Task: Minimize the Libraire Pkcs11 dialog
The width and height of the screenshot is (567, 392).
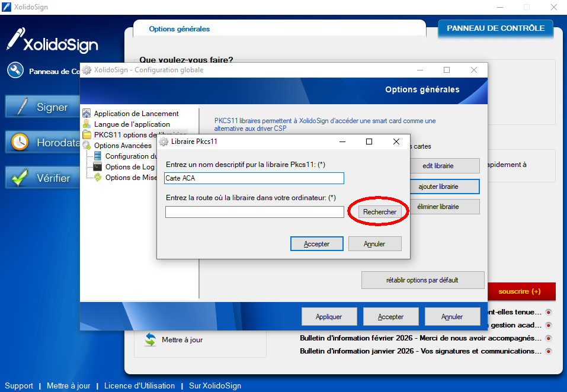Action: (342, 142)
